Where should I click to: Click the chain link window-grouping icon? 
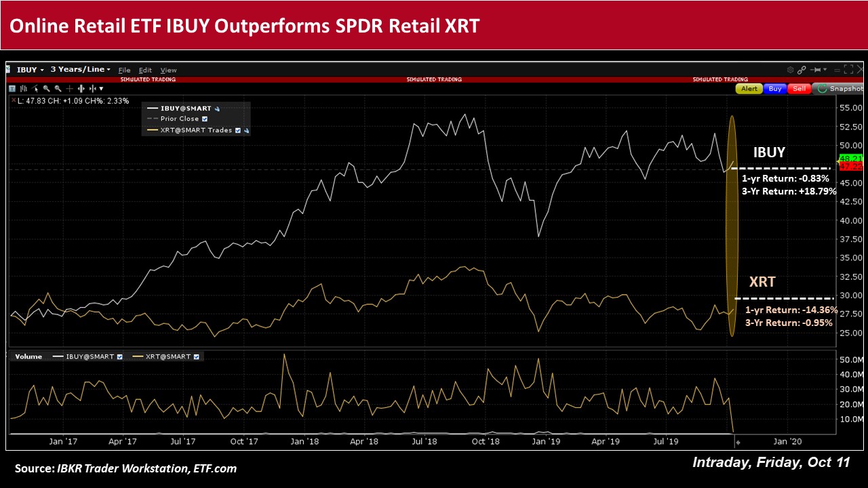802,70
